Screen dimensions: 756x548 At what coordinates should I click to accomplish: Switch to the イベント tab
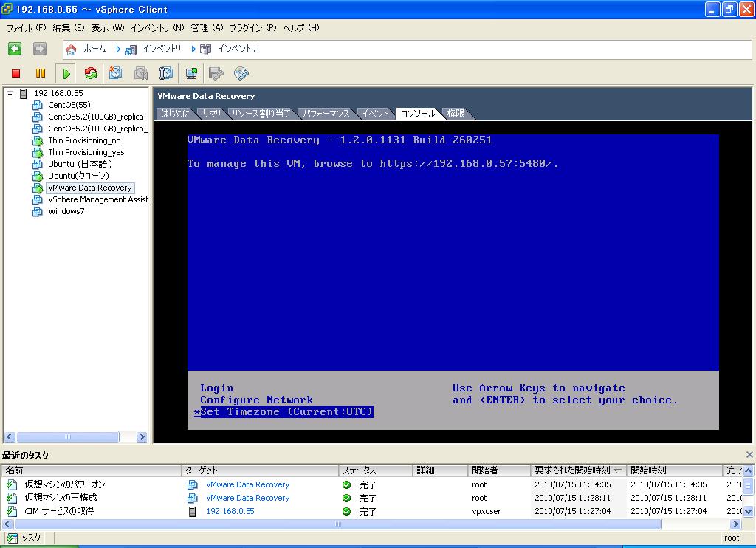tap(375, 113)
